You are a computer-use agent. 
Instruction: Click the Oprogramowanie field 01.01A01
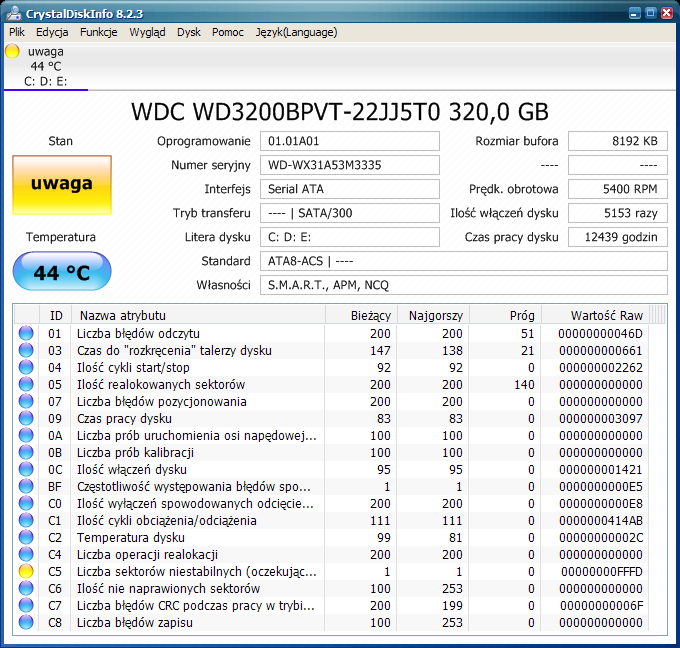[350, 141]
